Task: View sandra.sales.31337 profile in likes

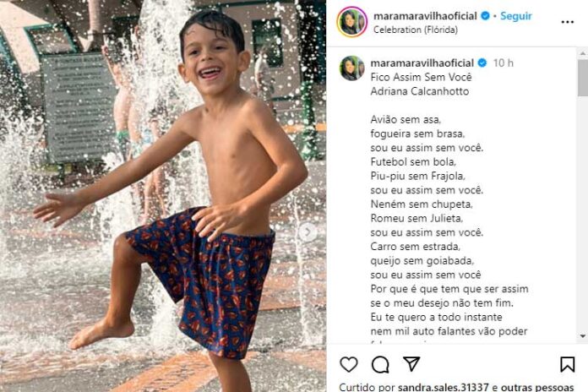Action: click(444, 387)
